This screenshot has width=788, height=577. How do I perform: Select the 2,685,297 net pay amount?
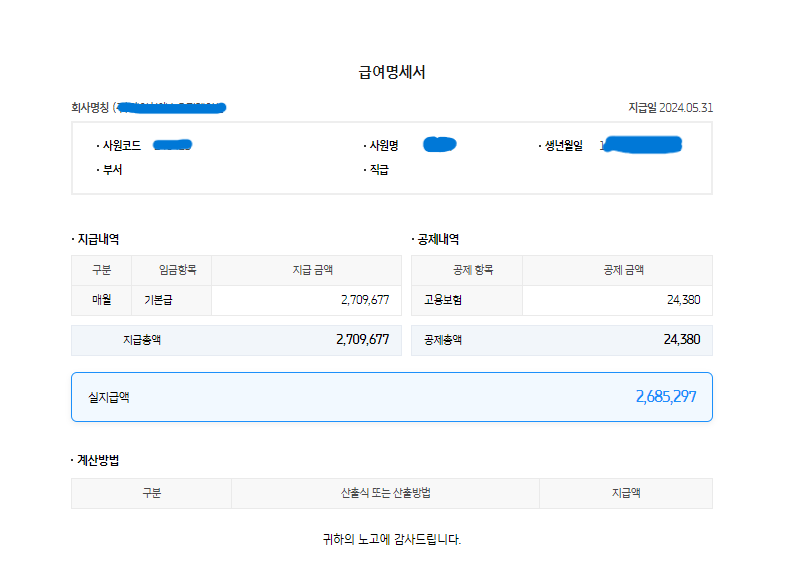665,397
